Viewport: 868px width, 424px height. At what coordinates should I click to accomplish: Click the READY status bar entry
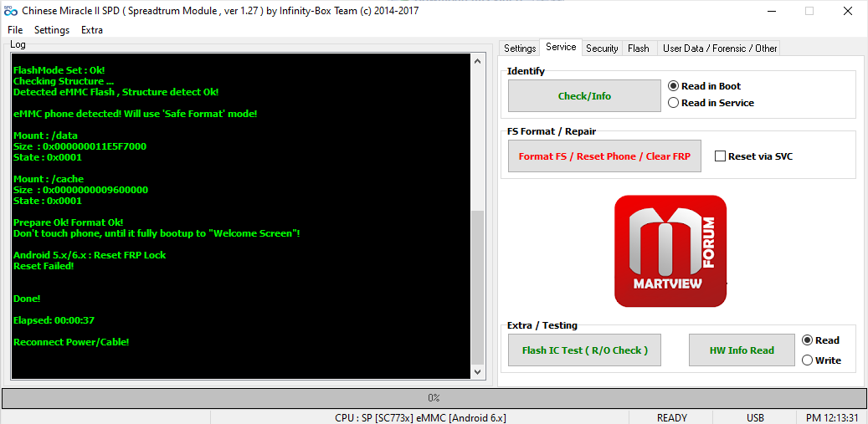pos(672,418)
